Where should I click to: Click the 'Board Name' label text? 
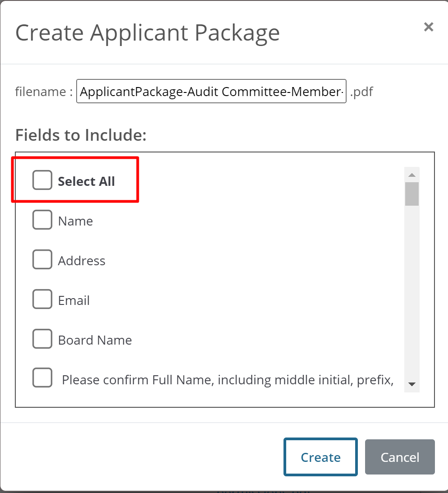pos(95,340)
